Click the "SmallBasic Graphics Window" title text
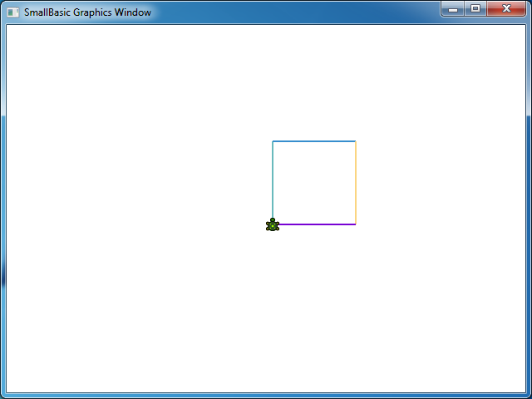This screenshot has width=532, height=399. (x=87, y=12)
